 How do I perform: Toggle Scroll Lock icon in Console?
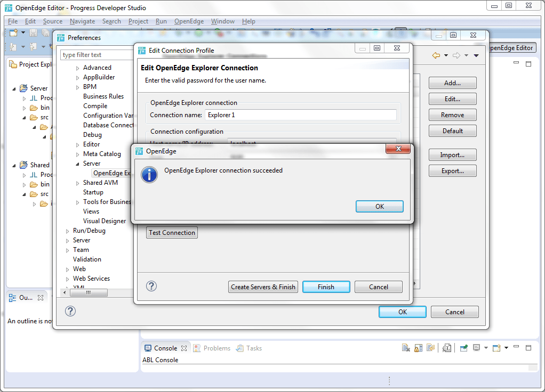[419, 348]
